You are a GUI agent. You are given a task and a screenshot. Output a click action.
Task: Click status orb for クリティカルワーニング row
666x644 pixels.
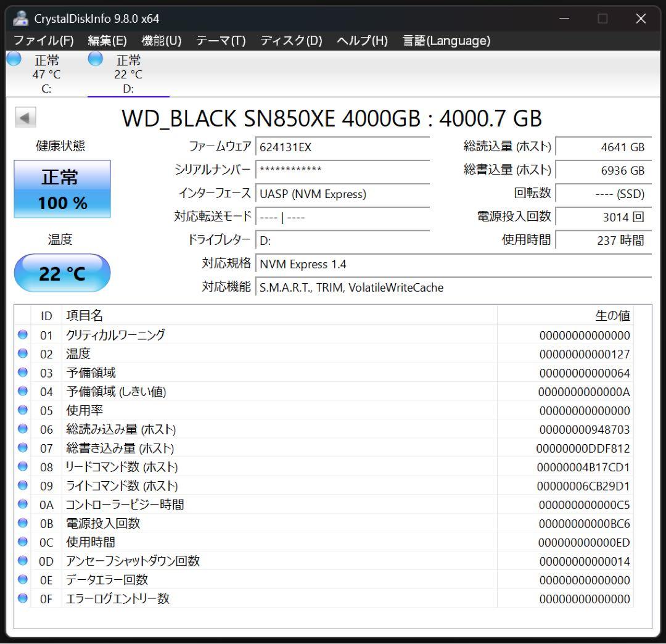(x=23, y=335)
